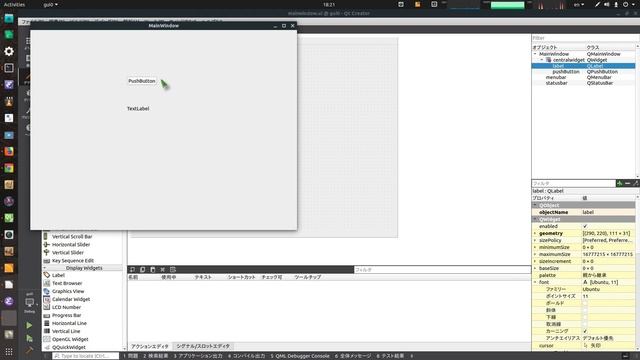Click the TextLabel text in MainWindow
Viewport: 640px width, 360px height.
pyautogui.click(x=138, y=109)
